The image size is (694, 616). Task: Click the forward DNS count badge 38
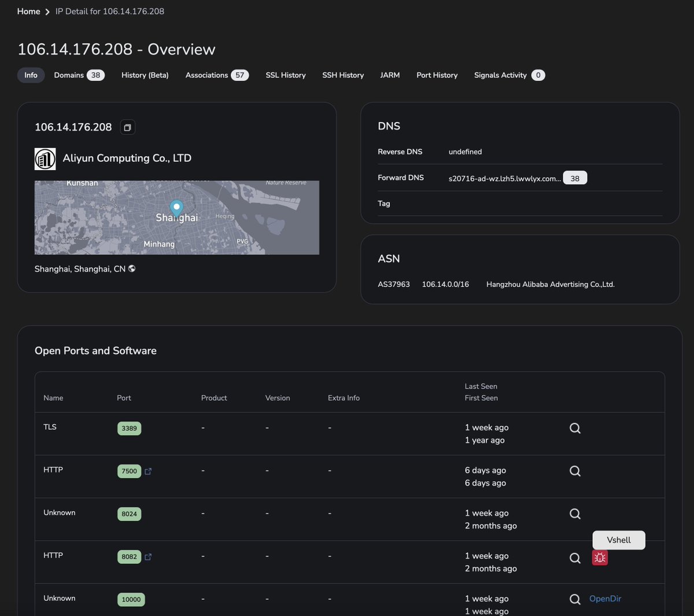click(575, 178)
